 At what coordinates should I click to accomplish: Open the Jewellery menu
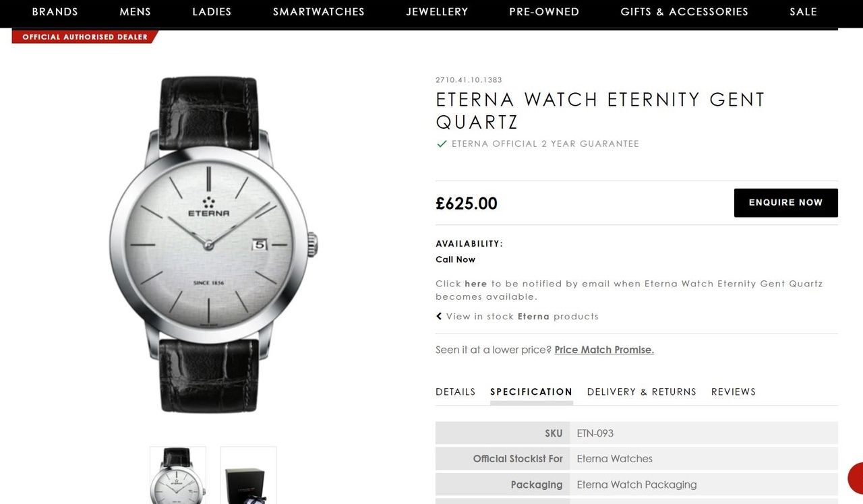pos(437,11)
